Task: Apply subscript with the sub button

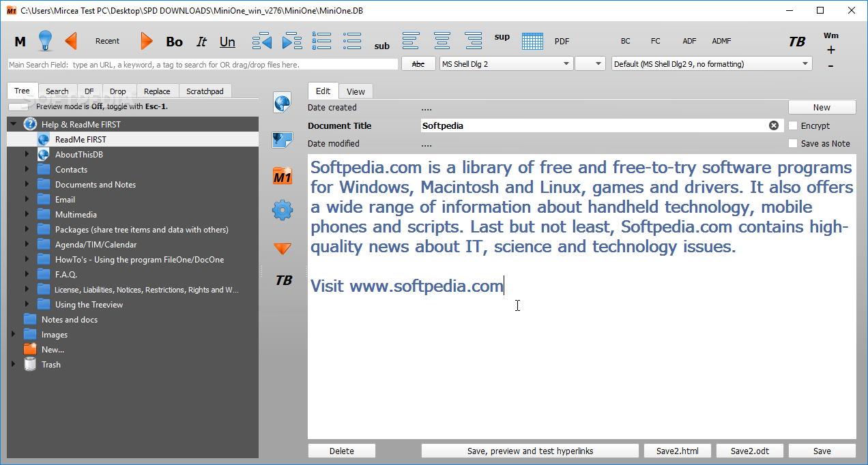Action: 382,46
